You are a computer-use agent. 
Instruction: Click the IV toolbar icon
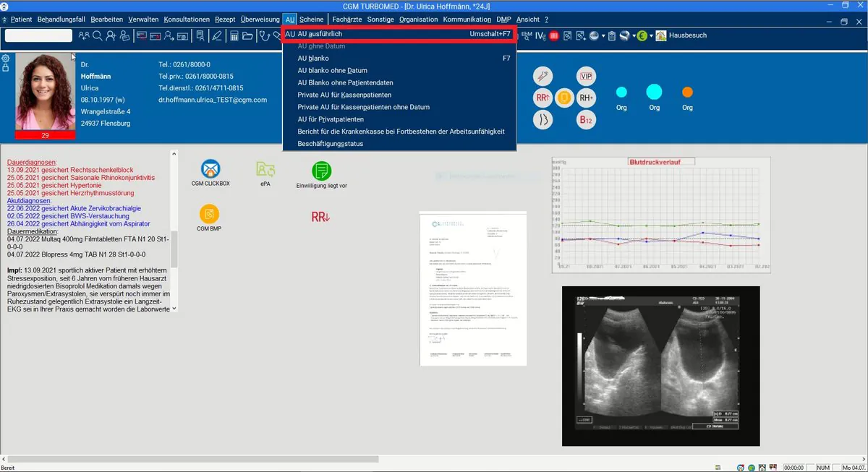540,35
